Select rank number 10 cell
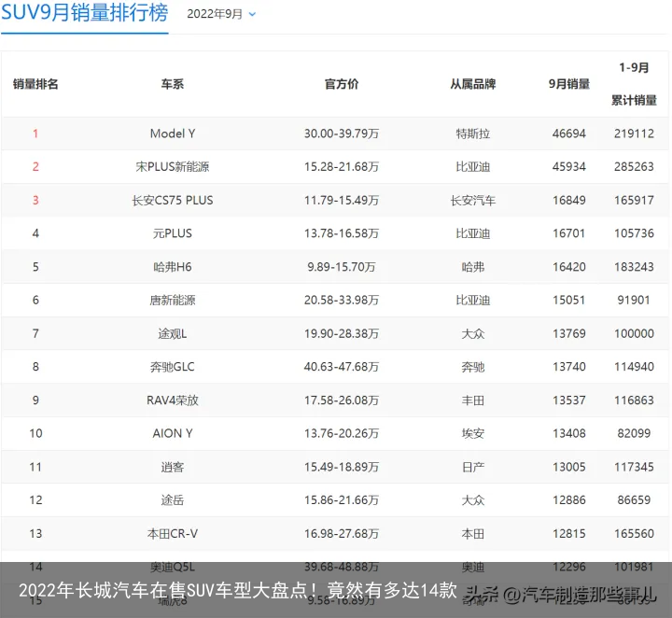The height and width of the screenshot is (618, 672). click(x=35, y=433)
